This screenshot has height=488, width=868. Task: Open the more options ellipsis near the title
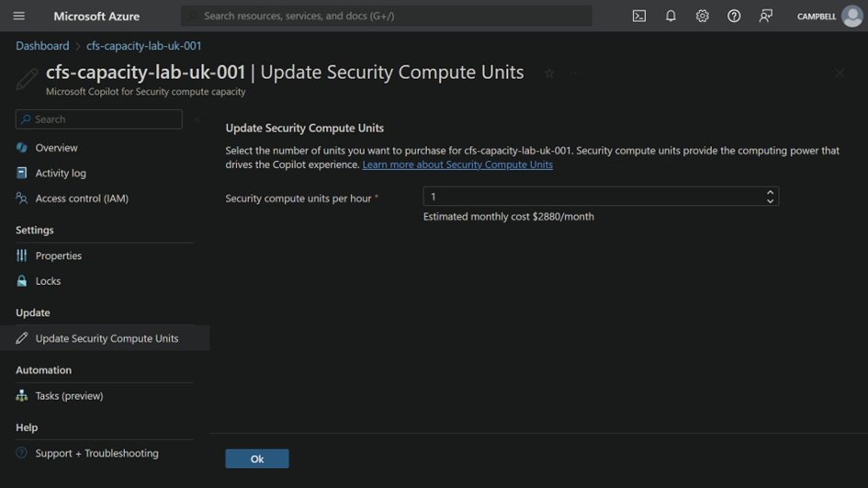[575, 74]
